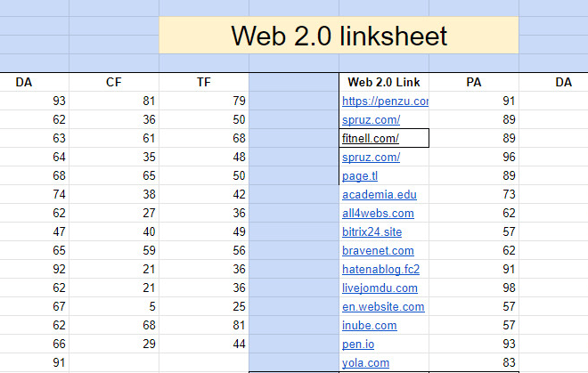Image resolution: width=588 pixels, height=373 pixels.
Task: Select CF cell with value 27
Action: coord(114,214)
